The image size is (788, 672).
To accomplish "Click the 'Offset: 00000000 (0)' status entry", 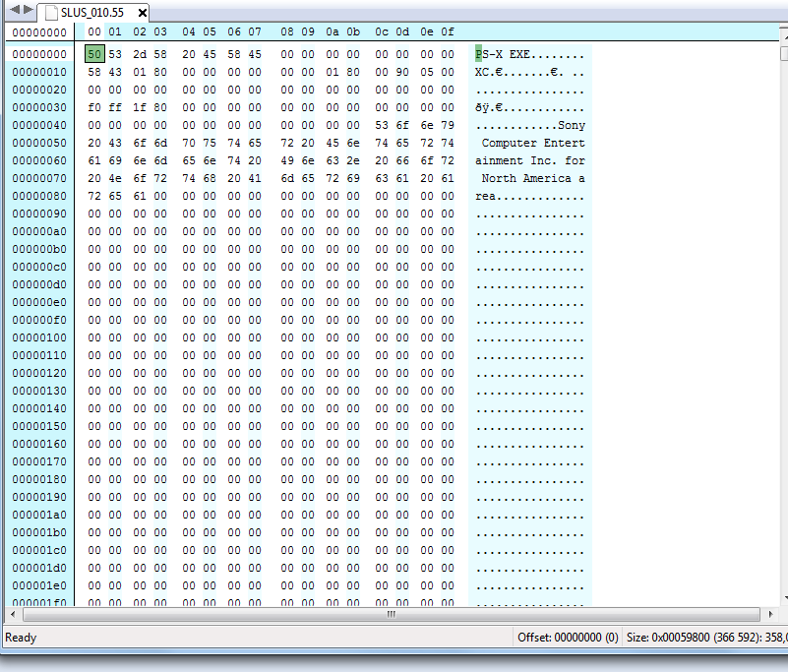I will (x=568, y=638).
